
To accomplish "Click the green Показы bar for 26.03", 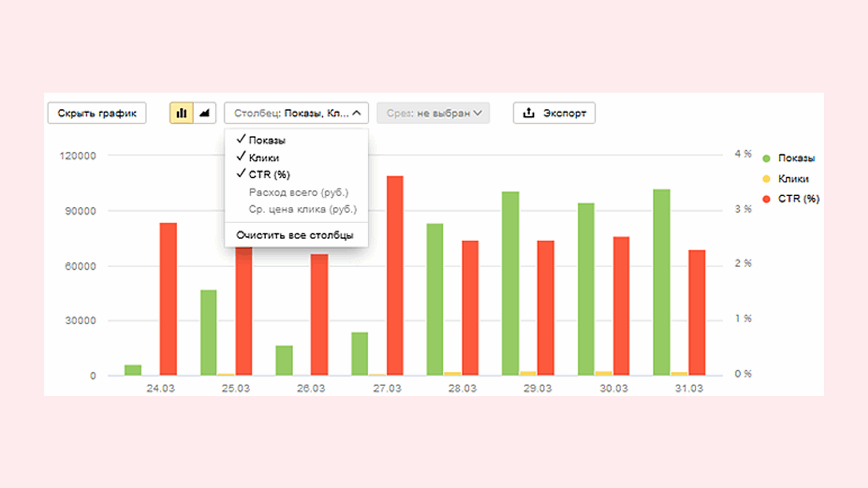I will (x=284, y=360).
